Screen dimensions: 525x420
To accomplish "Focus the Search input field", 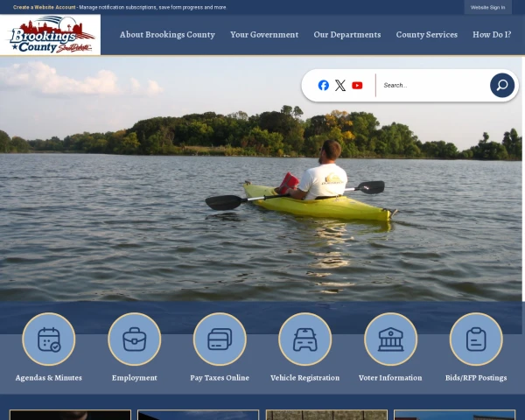I will 434,86.
